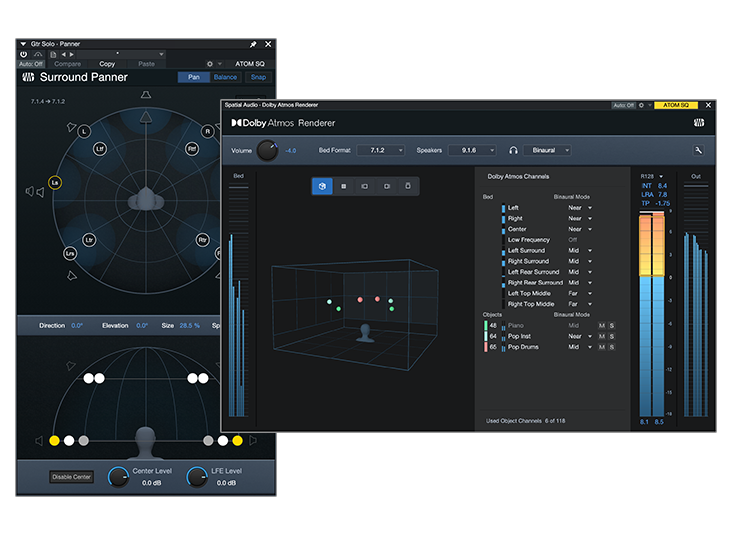
Task: Toggle Auto: Off in the Dolby renderer
Action: [x=623, y=105]
